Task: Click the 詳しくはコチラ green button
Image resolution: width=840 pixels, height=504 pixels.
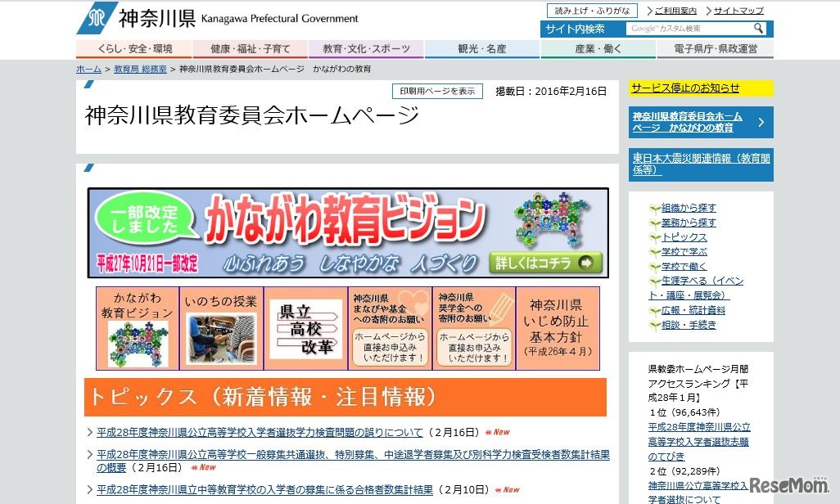Action: click(545, 263)
